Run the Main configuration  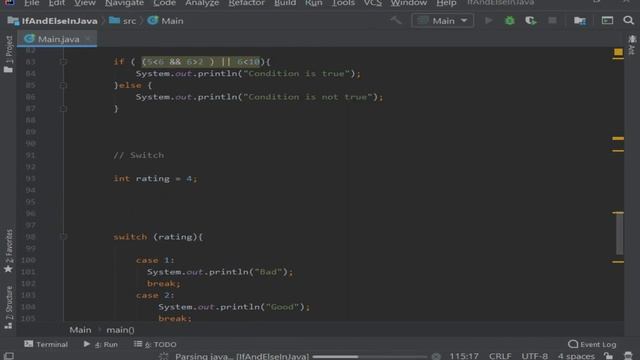coord(488,20)
